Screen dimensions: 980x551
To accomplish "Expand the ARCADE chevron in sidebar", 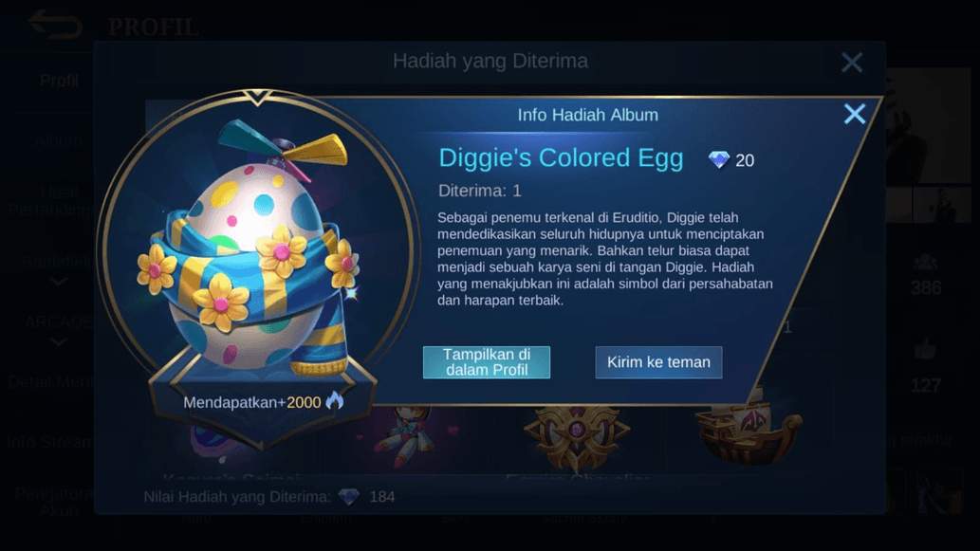I will point(59,342).
